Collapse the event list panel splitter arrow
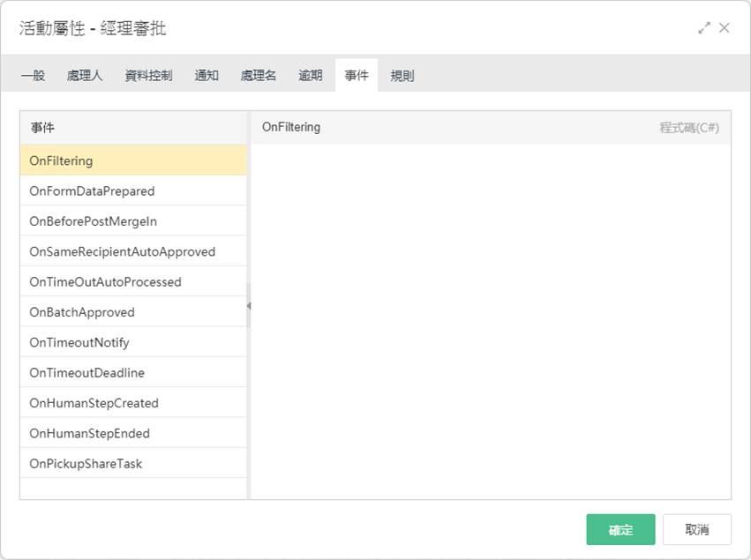This screenshot has width=751, height=560. [249, 305]
